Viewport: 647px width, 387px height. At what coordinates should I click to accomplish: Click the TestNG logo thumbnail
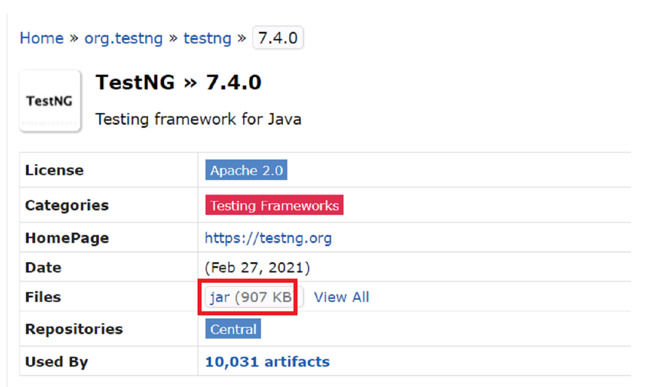pos(50,101)
